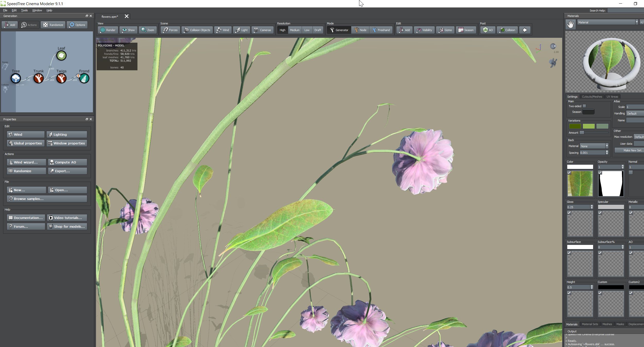Viewport: 644px width, 347px height.
Task: Adjust the Opacity value stepper
Action: pos(623,167)
